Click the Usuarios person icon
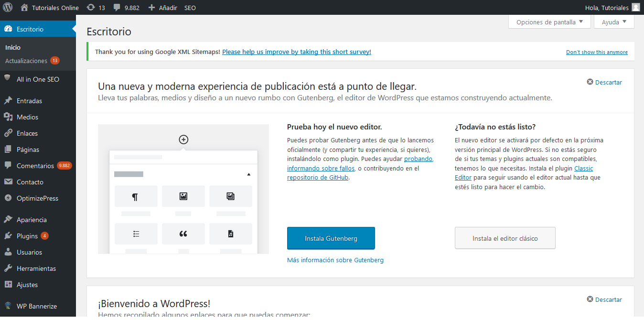This screenshot has width=644, height=320. [x=8, y=252]
